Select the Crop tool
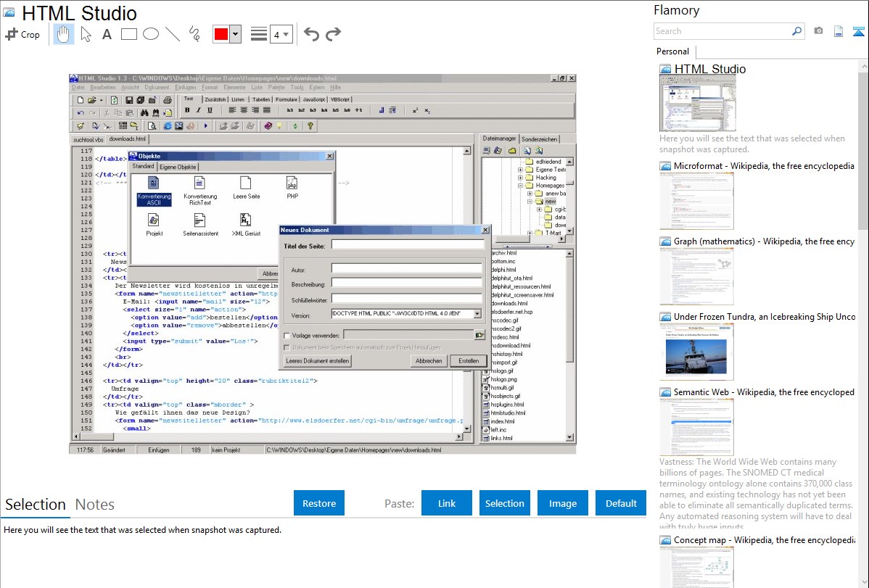Image resolution: width=869 pixels, height=588 pixels. [x=22, y=34]
